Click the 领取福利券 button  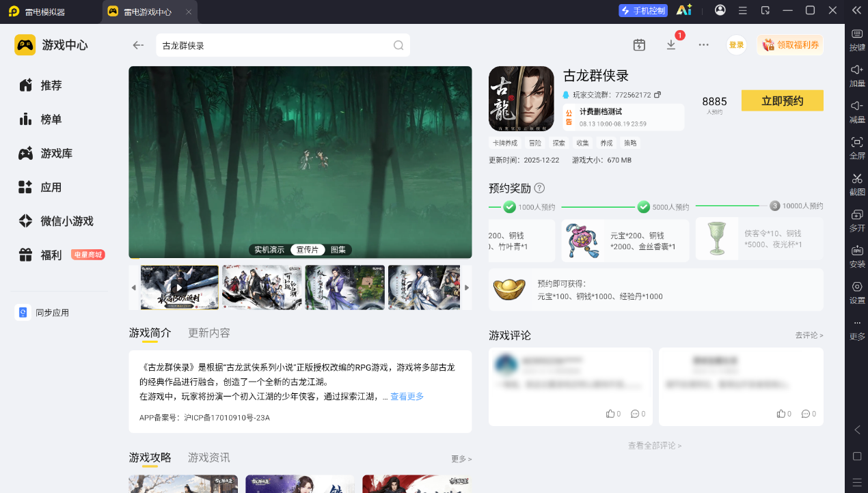(x=789, y=45)
